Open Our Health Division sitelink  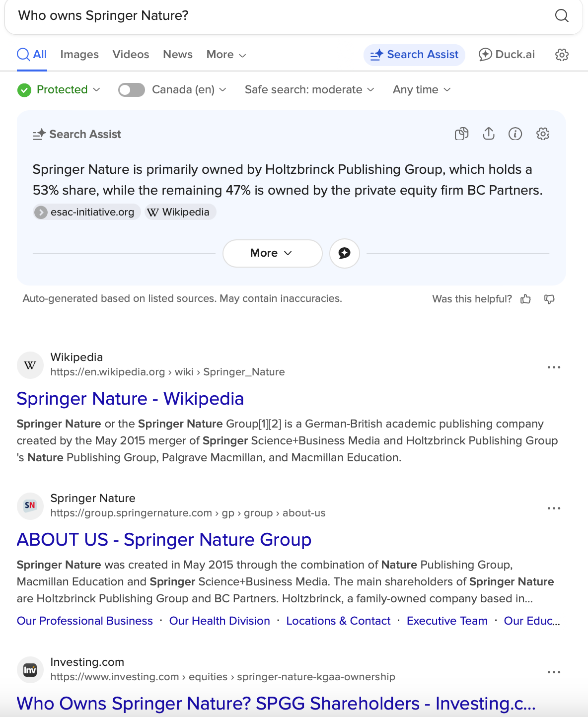click(x=220, y=621)
